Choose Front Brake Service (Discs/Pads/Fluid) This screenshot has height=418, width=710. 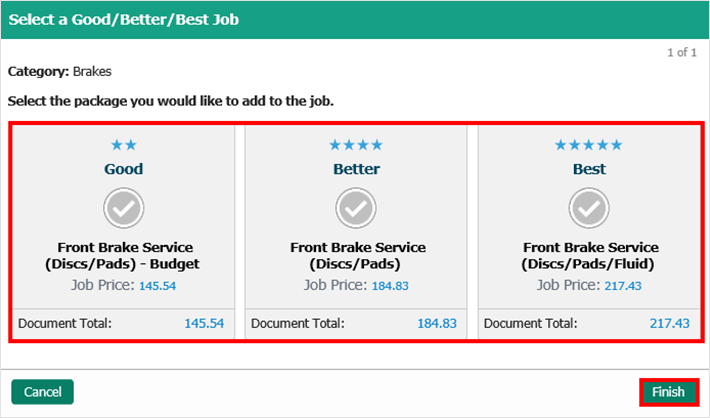pos(589,256)
